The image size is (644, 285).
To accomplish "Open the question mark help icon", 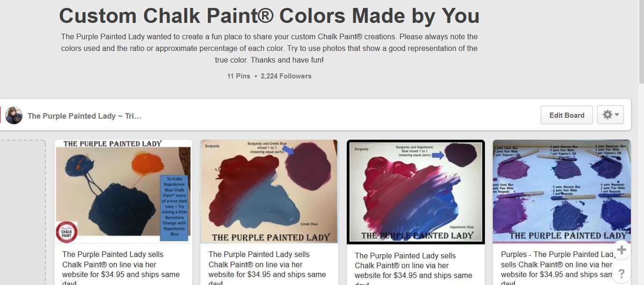I will pyautogui.click(x=622, y=273).
